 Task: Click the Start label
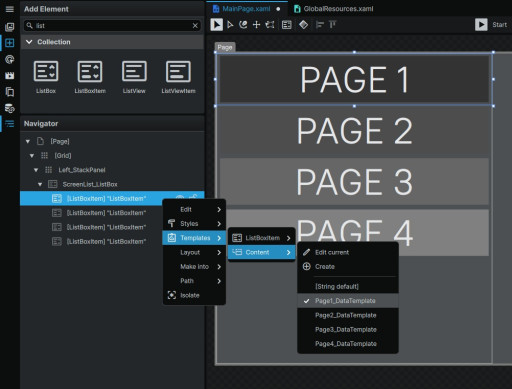point(499,25)
